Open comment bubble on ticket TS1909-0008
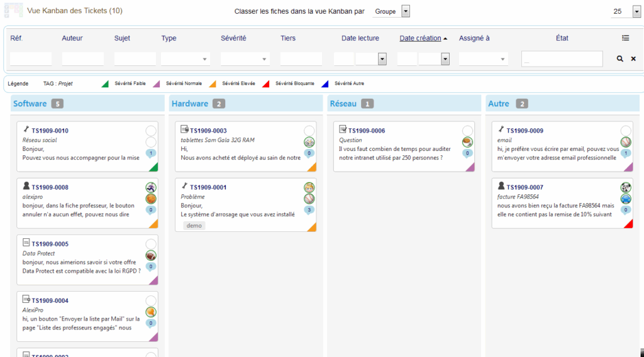Viewport: 644px width, 357px height. point(151,210)
